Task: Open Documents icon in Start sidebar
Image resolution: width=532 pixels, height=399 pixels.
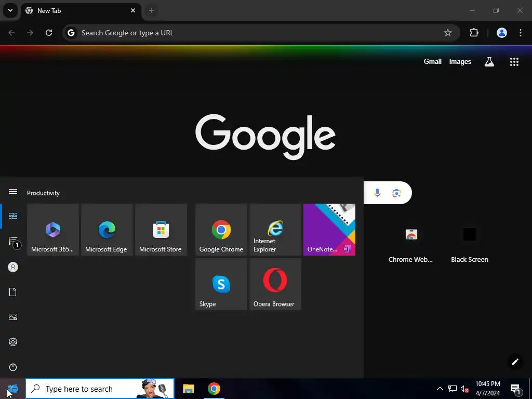Action: pyautogui.click(x=13, y=292)
